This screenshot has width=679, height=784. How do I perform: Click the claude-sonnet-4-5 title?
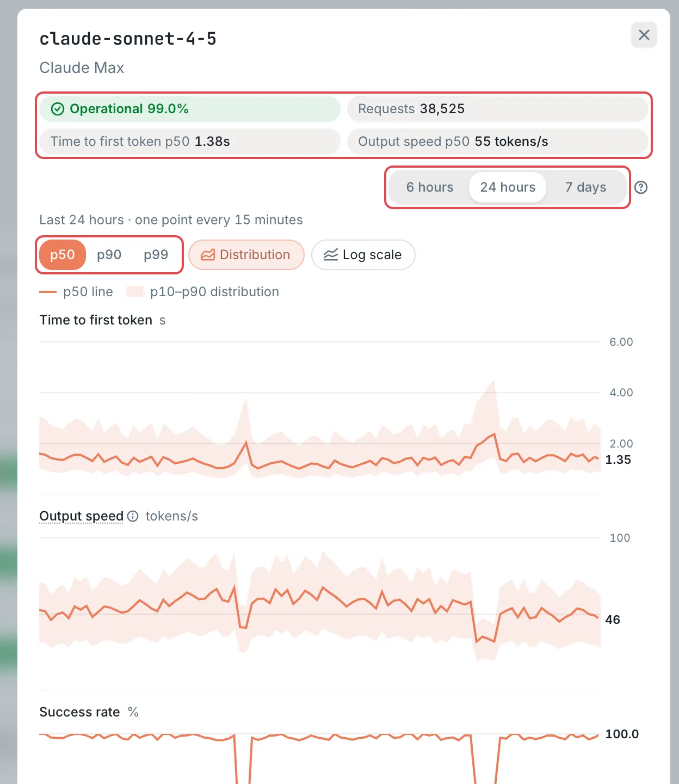128,39
